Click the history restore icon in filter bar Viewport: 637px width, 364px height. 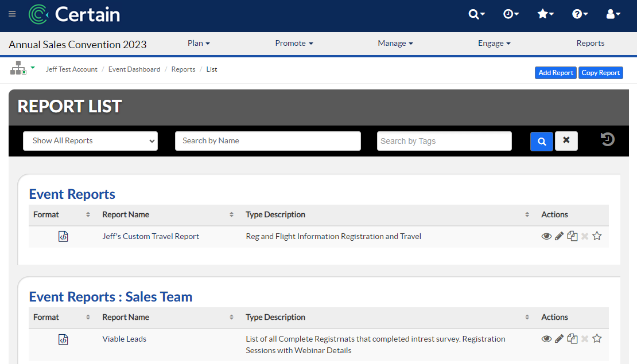(x=607, y=140)
